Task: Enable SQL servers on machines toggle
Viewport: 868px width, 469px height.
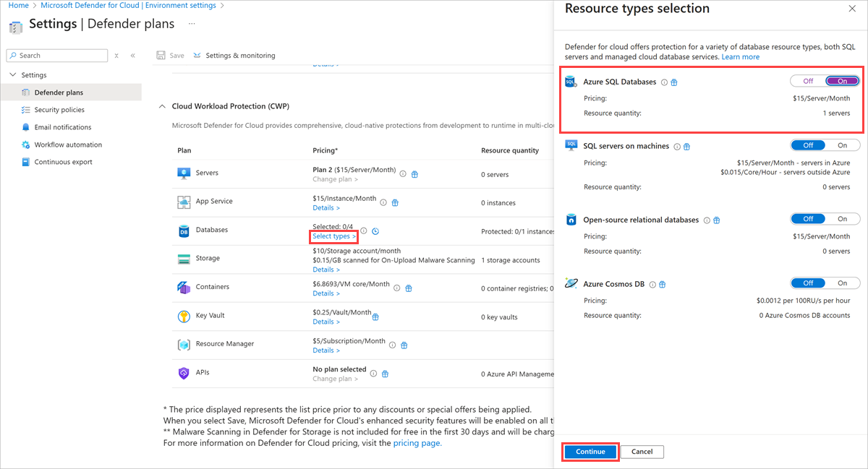Action: coord(842,145)
